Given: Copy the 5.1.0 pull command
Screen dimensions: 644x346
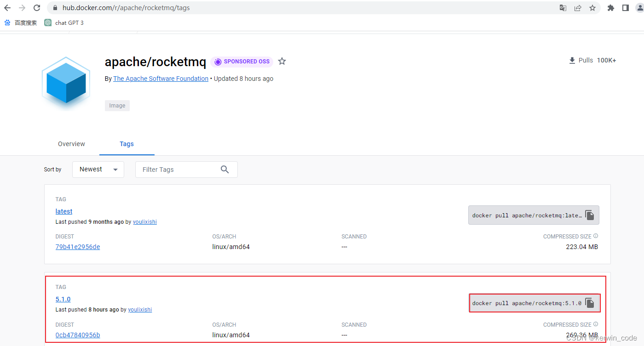Looking at the screenshot, I should pyautogui.click(x=590, y=303).
